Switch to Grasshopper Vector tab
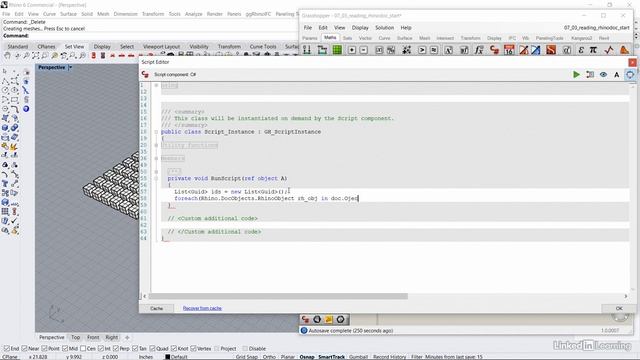 365,38
